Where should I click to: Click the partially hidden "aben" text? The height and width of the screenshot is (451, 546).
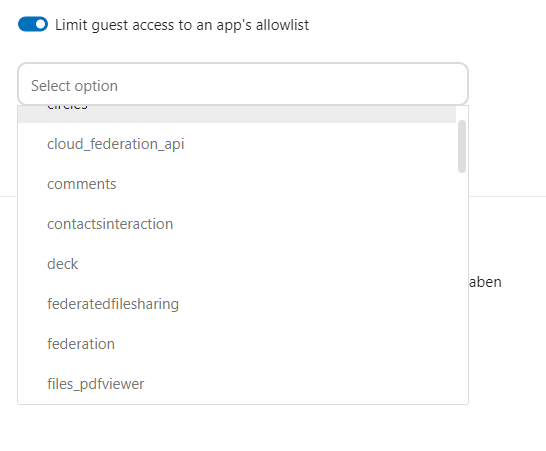point(485,282)
